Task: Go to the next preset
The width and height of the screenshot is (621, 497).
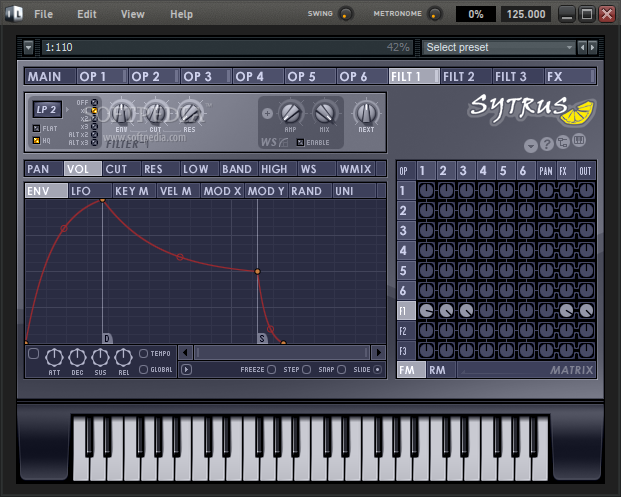Action: (592, 48)
